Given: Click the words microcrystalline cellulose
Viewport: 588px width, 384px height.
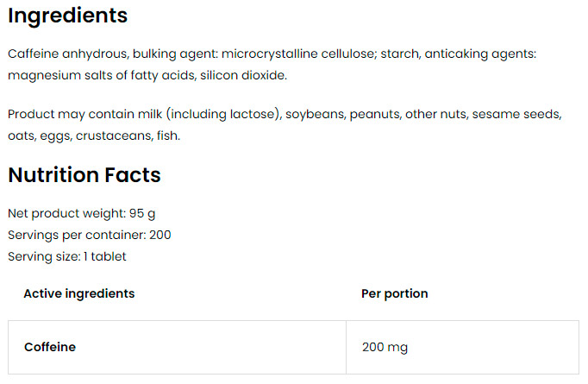Looking at the screenshot, I should (x=297, y=54).
